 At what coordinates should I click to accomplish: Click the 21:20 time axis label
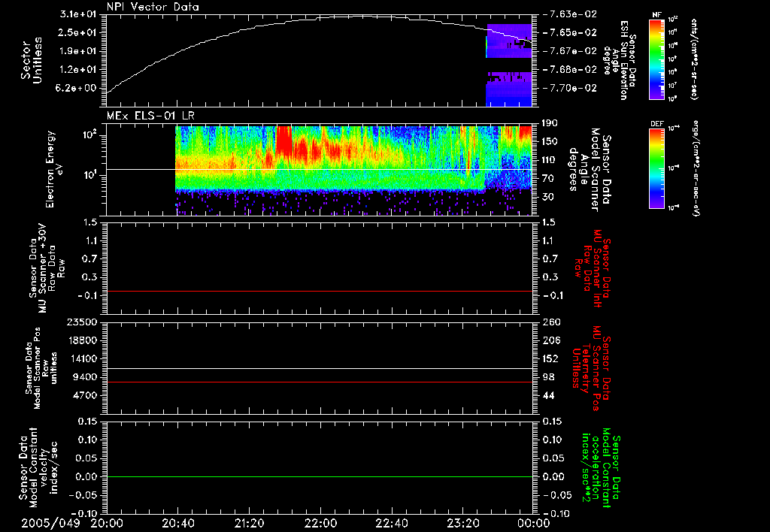250,523
